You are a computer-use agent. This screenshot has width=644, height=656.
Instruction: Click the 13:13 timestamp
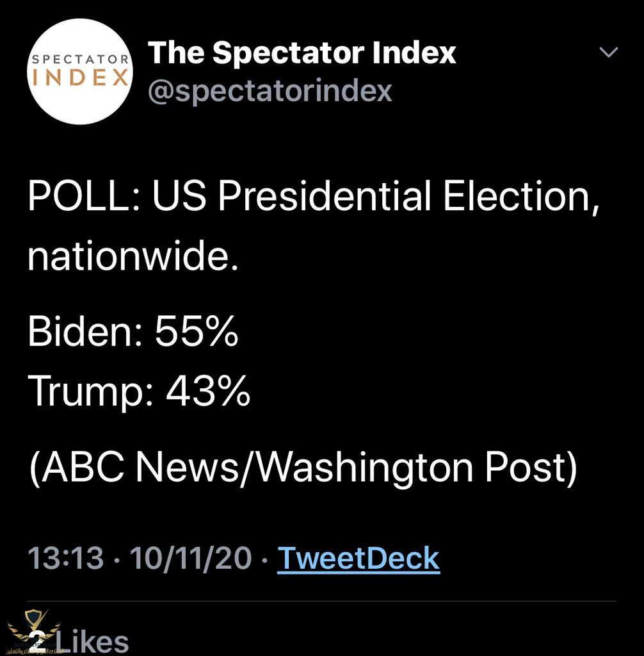[65, 558]
